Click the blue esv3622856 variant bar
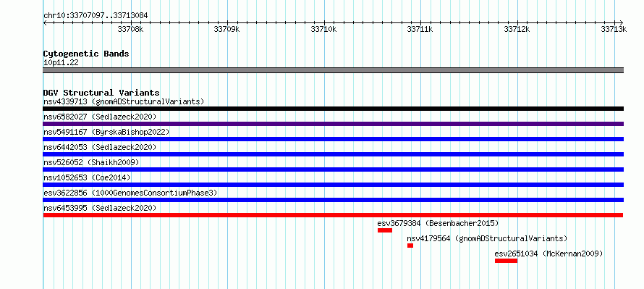644x289 pixels. point(333,200)
